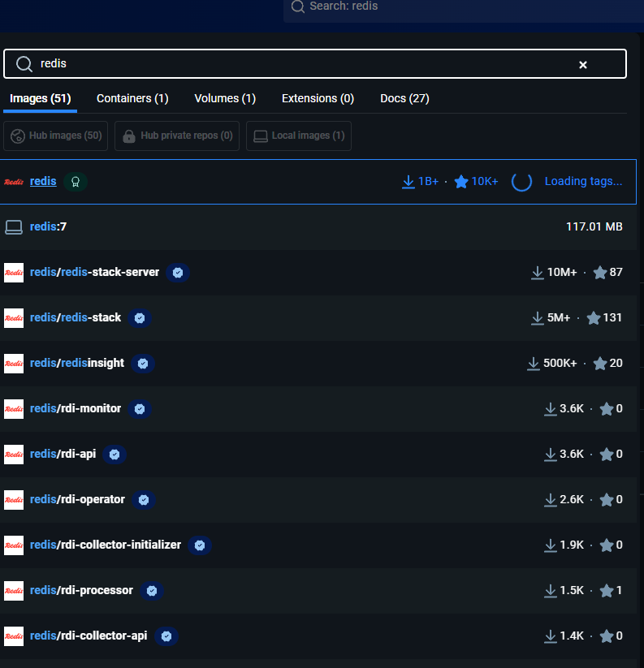Filter by Hub private repos (0)
The height and width of the screenshot is (668, 644).
click(x=177, y=136)
